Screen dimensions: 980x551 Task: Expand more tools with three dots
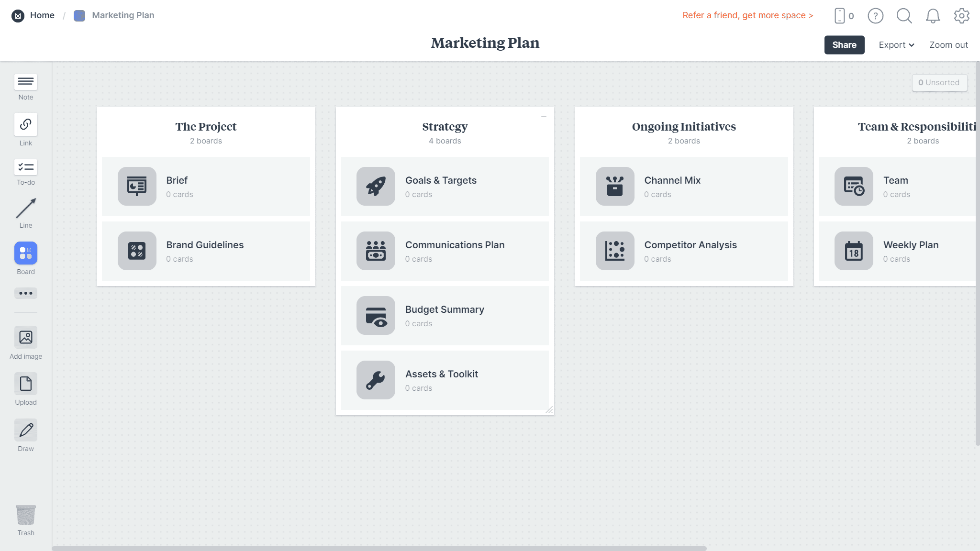pyautogui.click(x=26, y=293)
